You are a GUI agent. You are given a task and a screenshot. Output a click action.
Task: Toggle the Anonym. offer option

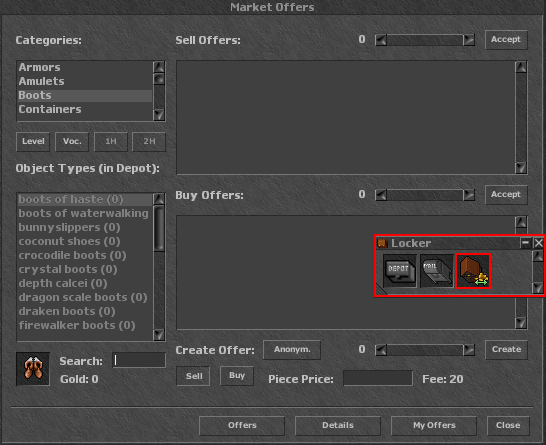[292, 350]
